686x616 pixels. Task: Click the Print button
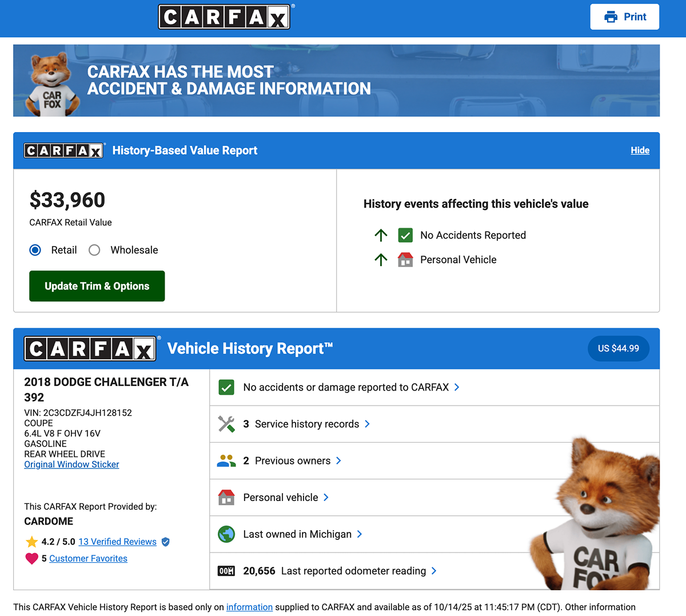pyautogui.click(x=624, y=17)
